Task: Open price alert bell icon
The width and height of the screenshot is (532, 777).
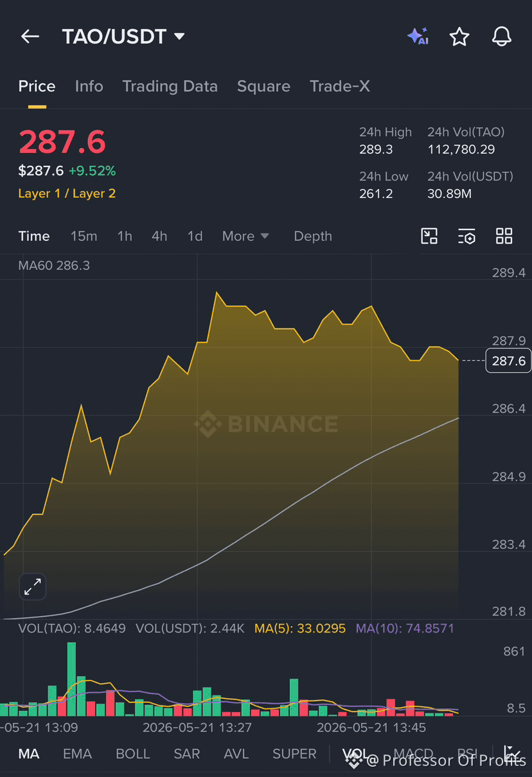Action: [502, 37]
